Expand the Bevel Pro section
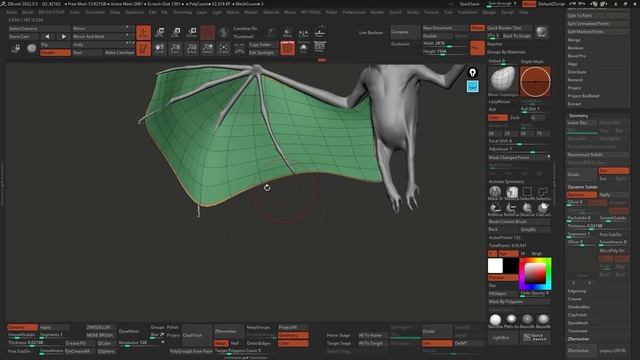This screenshot has width=640, height=360. coord(577,56)
